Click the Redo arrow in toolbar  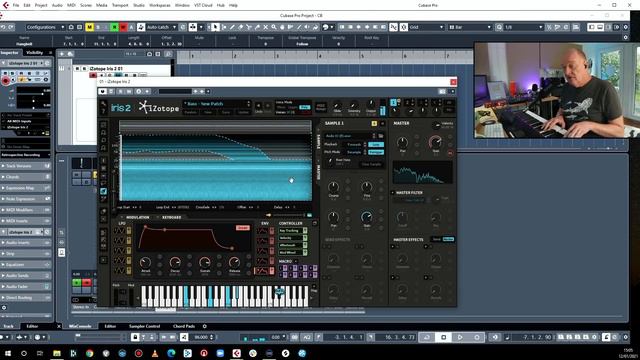coord(11,27)
